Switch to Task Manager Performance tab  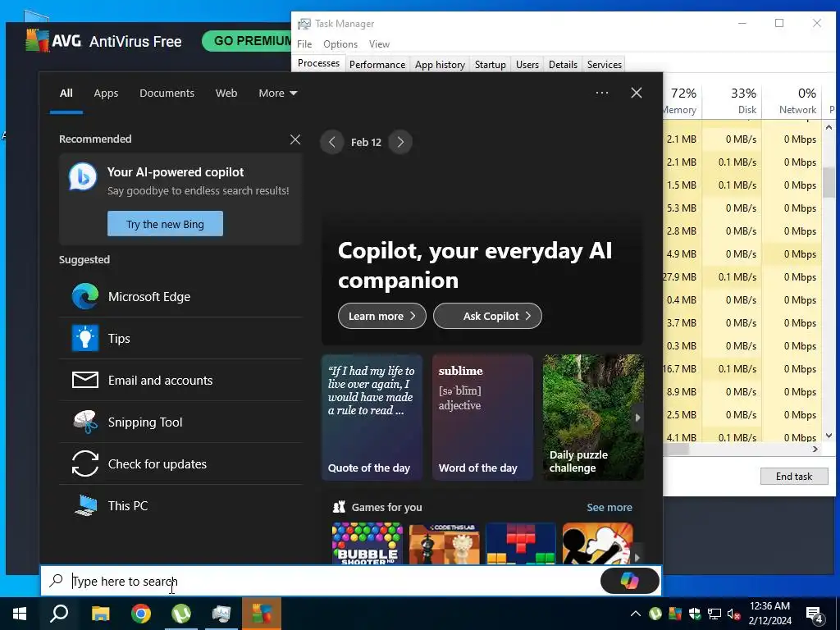[377, 64]
